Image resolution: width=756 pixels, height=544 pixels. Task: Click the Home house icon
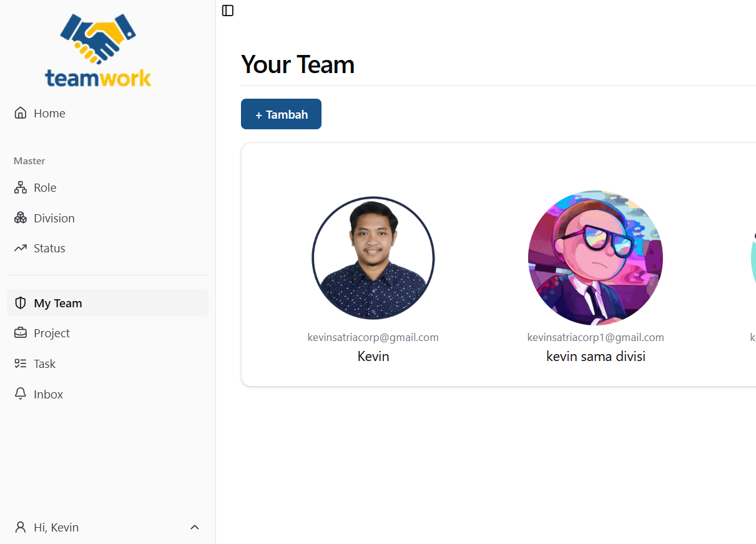point(21,113)
